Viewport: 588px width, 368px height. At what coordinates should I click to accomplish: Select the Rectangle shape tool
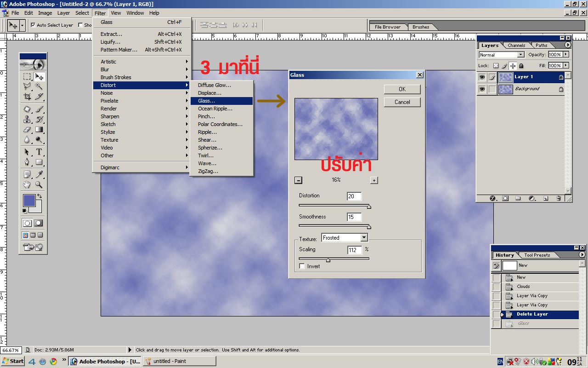[x=39, y=162]
